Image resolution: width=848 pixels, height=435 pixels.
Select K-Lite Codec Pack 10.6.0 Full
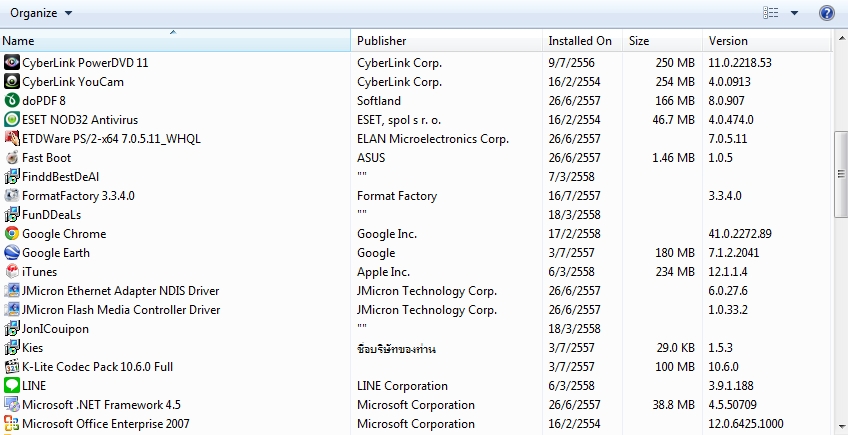click(x=97, y=366)
